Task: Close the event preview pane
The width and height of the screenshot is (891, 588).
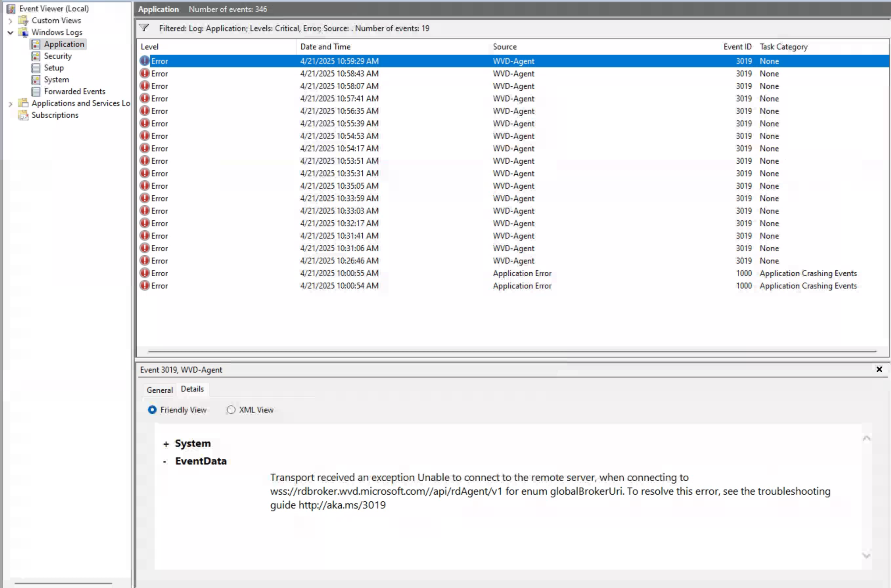Action: click(x=879, y=370)
